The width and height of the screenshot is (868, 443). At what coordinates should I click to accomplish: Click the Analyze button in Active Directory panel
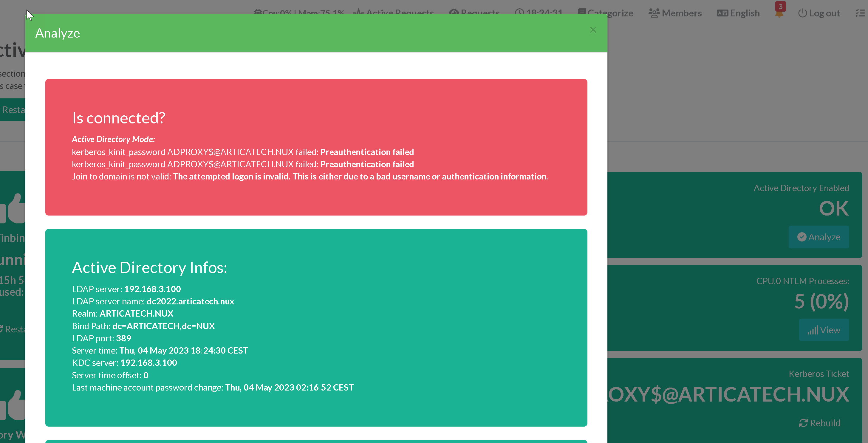(x=819, y=237)
